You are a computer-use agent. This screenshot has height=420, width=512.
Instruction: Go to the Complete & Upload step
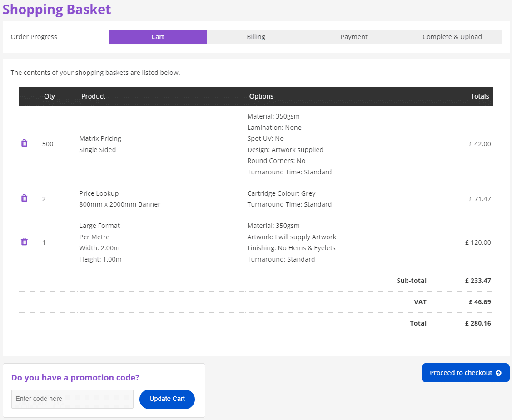tap(452, 37)
